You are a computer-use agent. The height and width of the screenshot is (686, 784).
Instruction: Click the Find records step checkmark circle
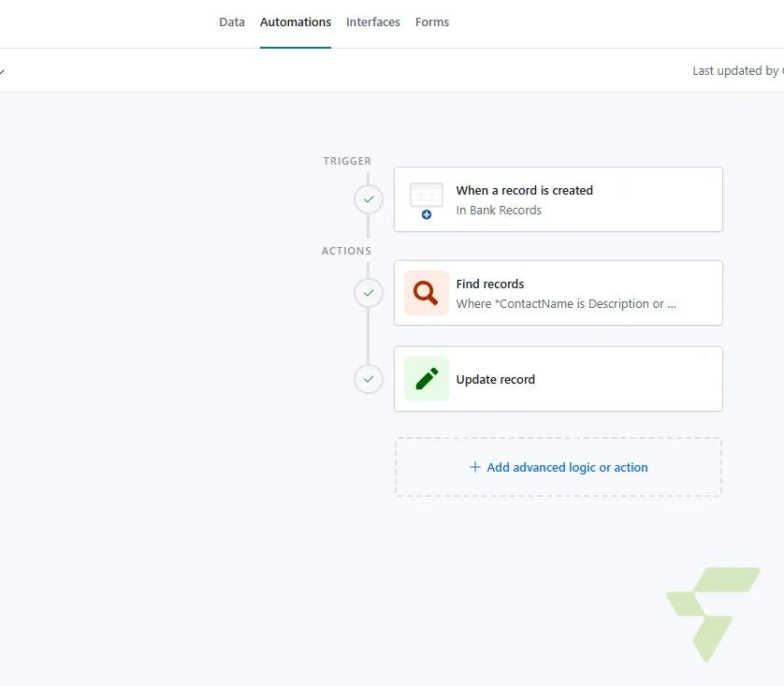(369, 293)
